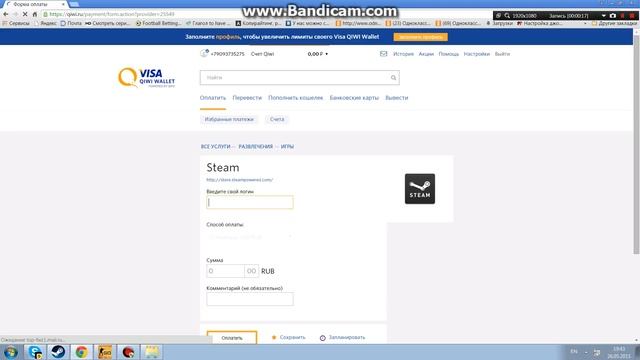Click the Bandicam screenshot camera icon
640x360 pixels.
(613, 16)
